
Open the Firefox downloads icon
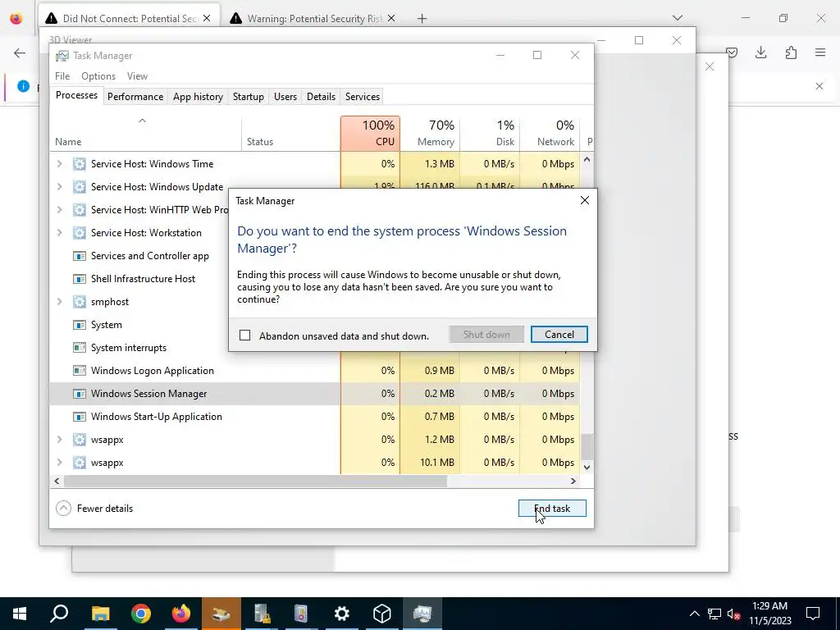760,52
